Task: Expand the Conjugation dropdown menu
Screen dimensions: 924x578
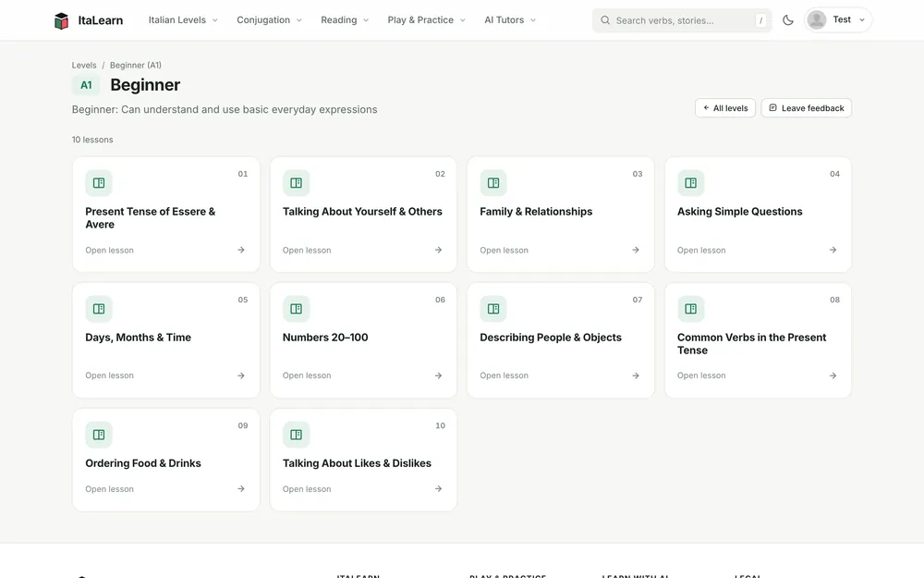Action: (x=269, y=20)
